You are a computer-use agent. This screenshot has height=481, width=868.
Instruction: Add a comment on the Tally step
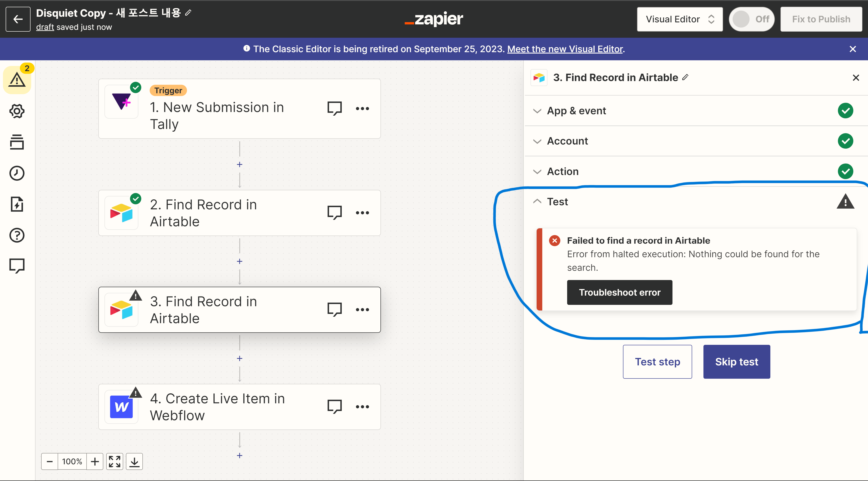click(x=334, y=108)
